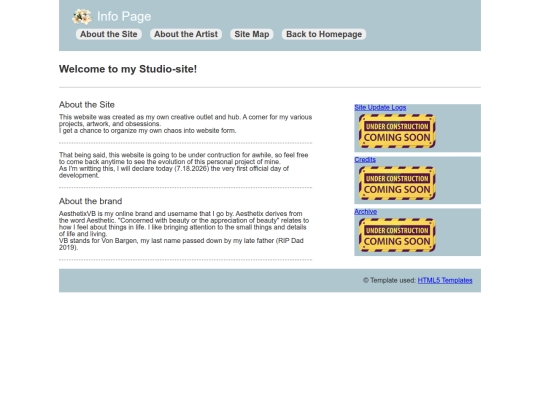Click Back to Homepage button
Screen dimensions: 540x405
click(x=324, y=34)
